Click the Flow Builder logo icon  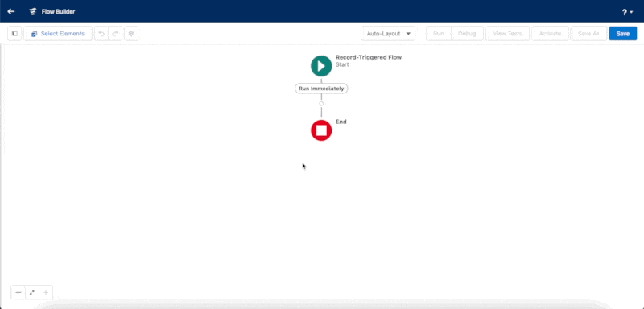(33, 11)
